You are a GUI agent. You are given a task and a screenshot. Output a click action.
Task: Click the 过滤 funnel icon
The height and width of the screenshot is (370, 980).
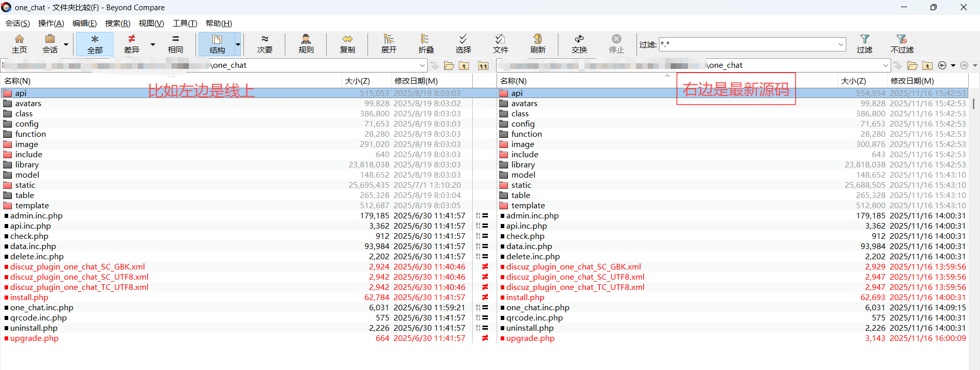click(865, 44)
